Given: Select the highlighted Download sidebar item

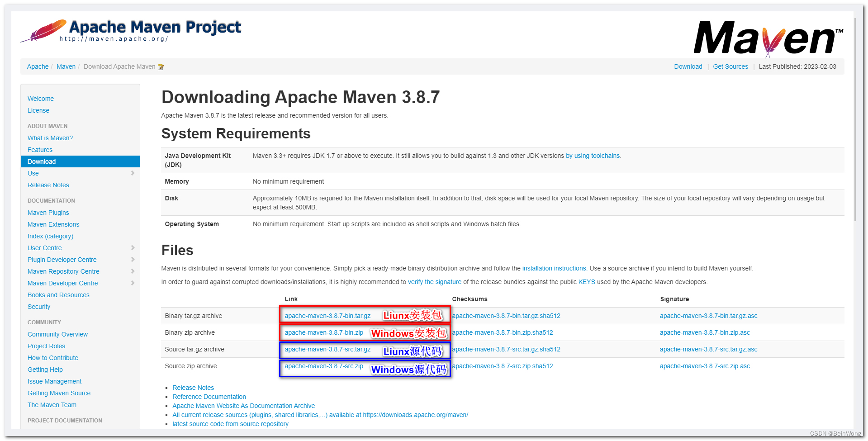Looking at the screenshot, I should [80, 161].
